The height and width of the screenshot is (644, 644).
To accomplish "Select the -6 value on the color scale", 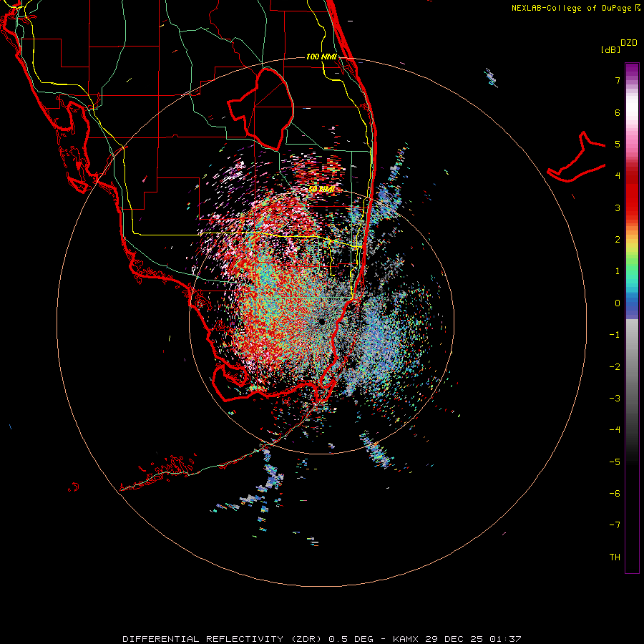I will [x=615, y=494].
